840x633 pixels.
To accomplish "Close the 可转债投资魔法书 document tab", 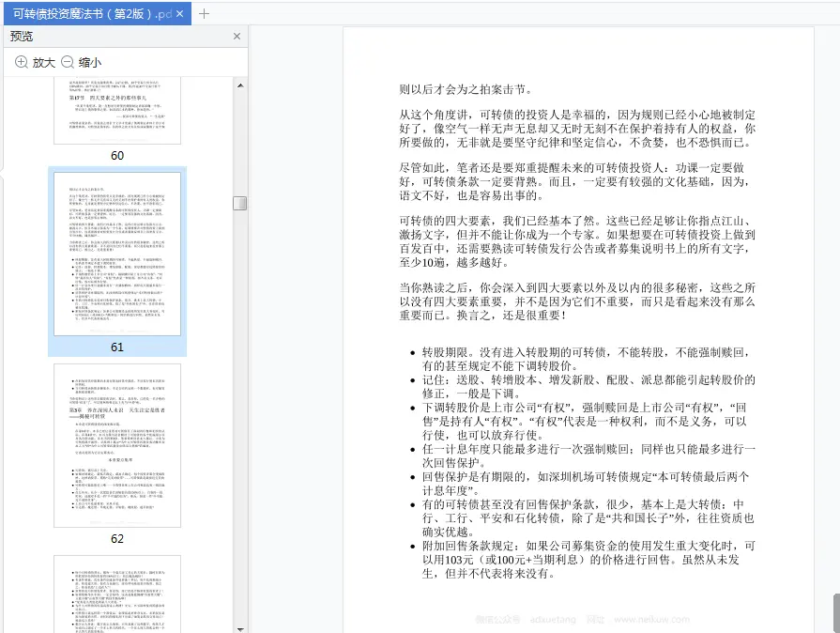I will click(180, 14).
